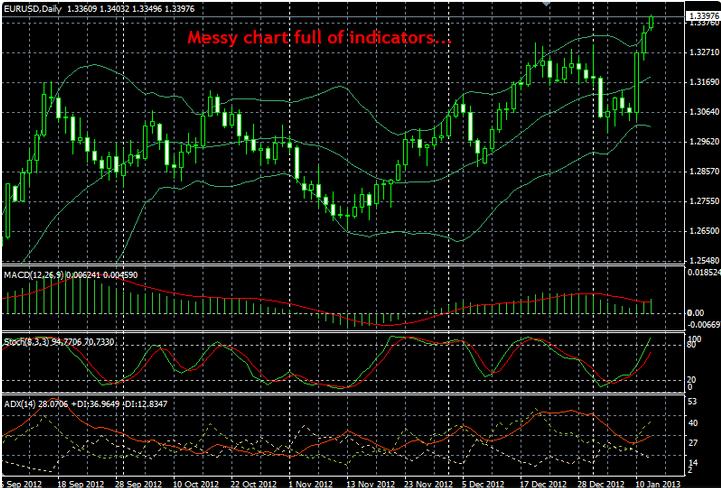721x488 pixels.
Task: Click the 28 Sep 2012 date label
Action: click(x=139, y=483)
